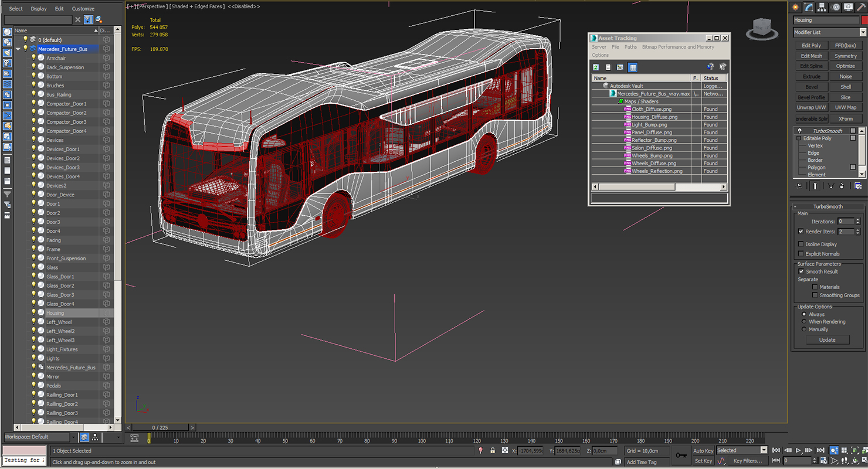Toggle the lights display filter icon

[7, 53]
